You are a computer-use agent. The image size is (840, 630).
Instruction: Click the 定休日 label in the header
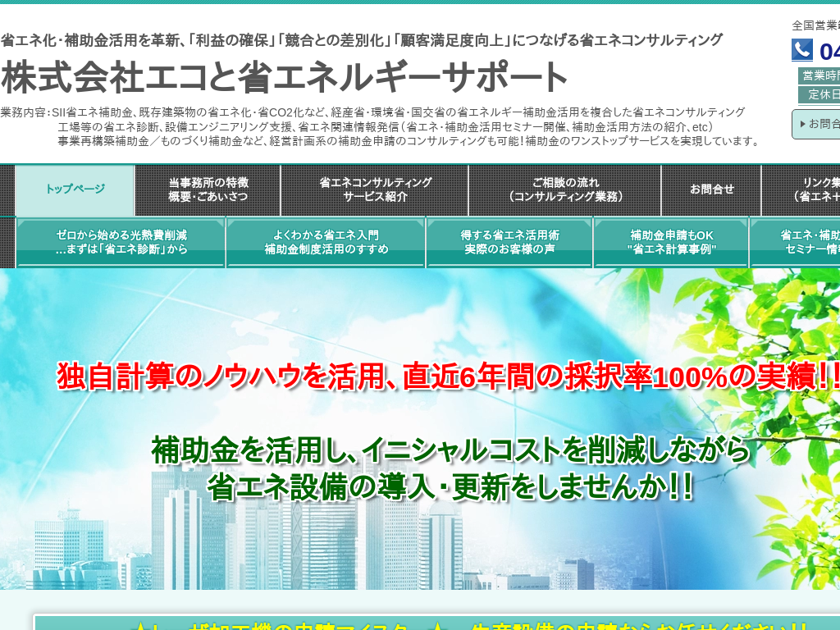coord(823,94)
